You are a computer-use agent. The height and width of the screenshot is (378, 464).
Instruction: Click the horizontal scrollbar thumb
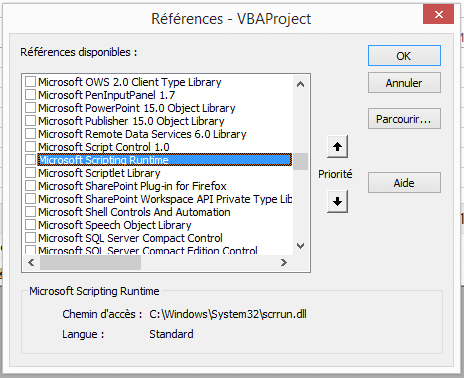click(90, 263)
